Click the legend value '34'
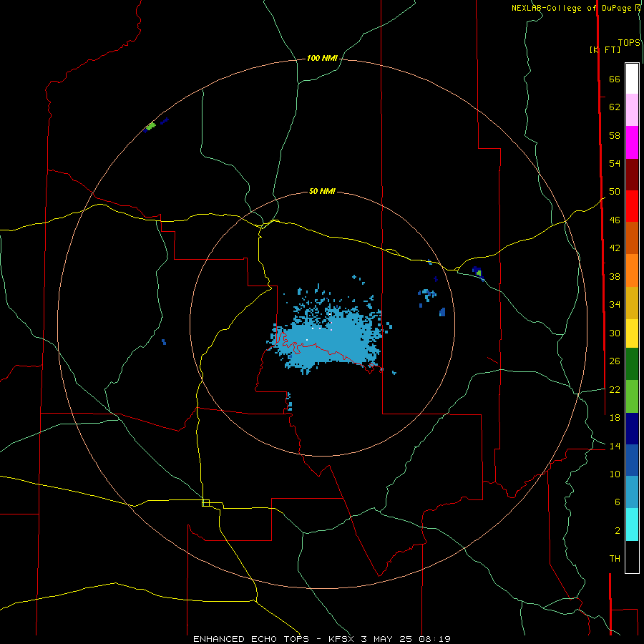 click(615, 304)
